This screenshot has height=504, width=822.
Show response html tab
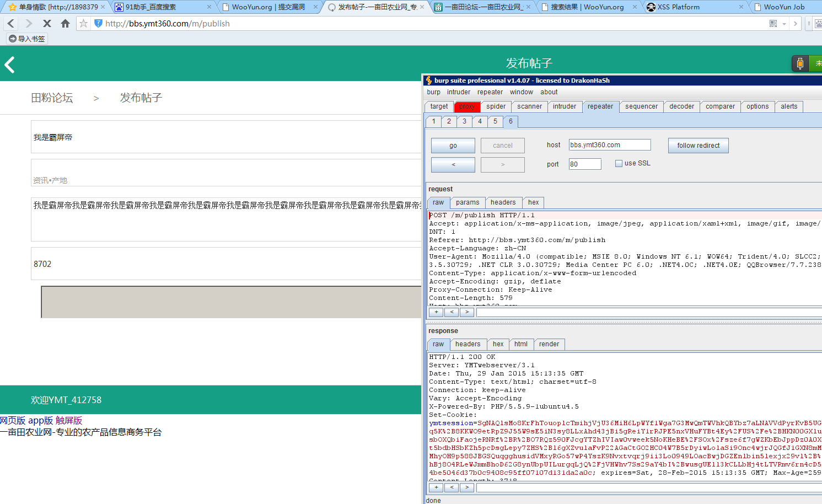click(521, 344)
